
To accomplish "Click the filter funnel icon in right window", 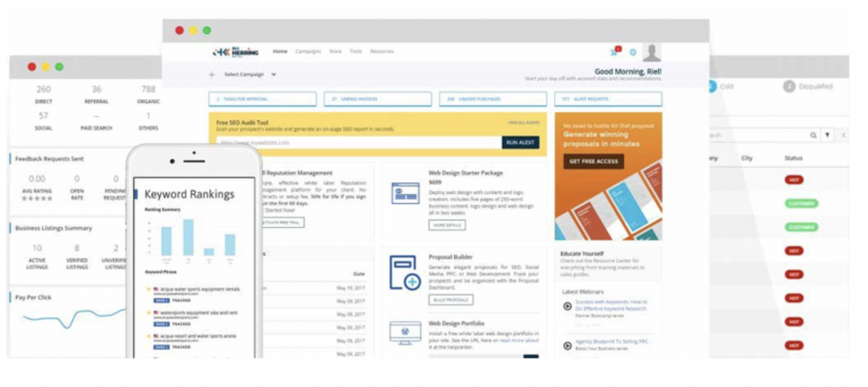I will [827, 135].
